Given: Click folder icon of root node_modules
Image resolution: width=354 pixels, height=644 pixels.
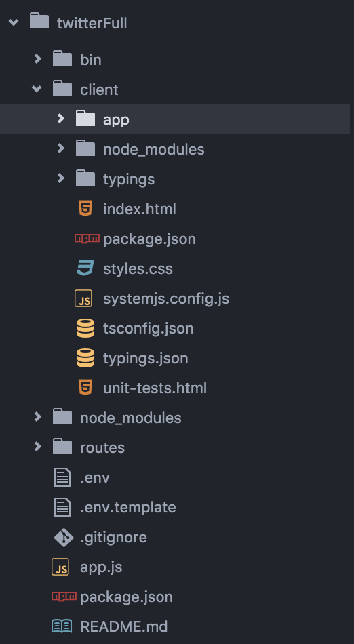Looking at the screenshot, I should (x=62, y=417).
